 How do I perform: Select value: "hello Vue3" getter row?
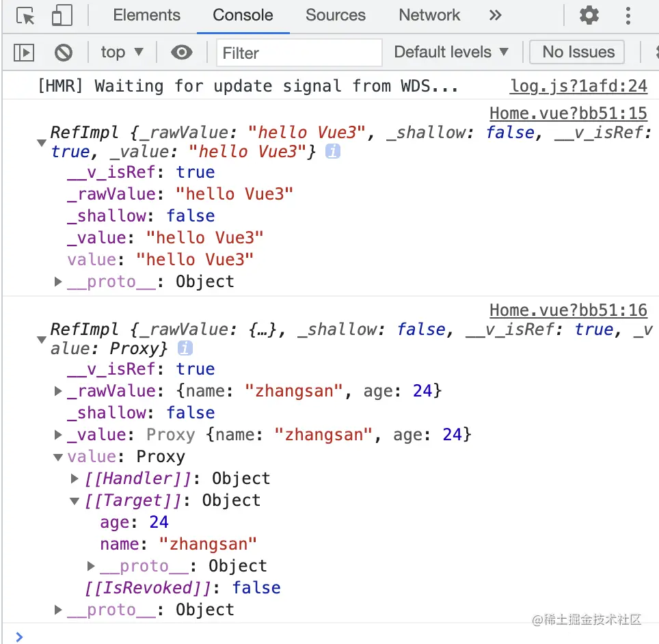click(160, 260)
